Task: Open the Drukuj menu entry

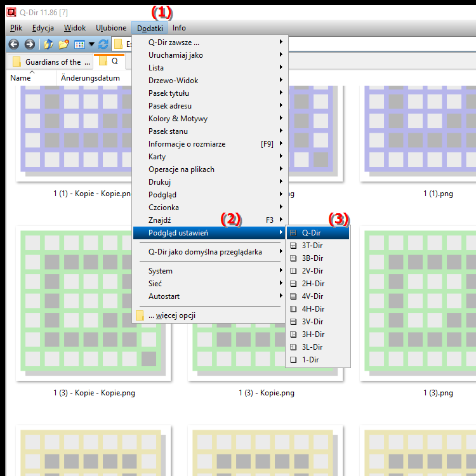Action: click(210, 182)
